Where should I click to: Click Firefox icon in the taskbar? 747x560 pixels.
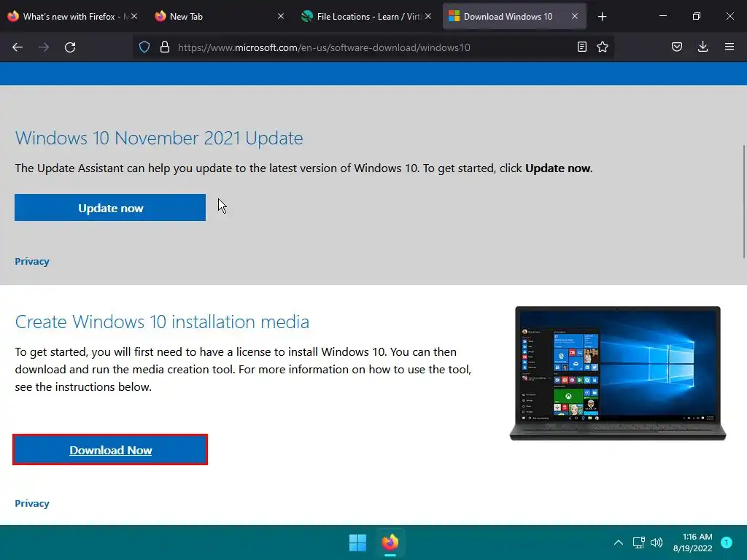tap(390, 542)
